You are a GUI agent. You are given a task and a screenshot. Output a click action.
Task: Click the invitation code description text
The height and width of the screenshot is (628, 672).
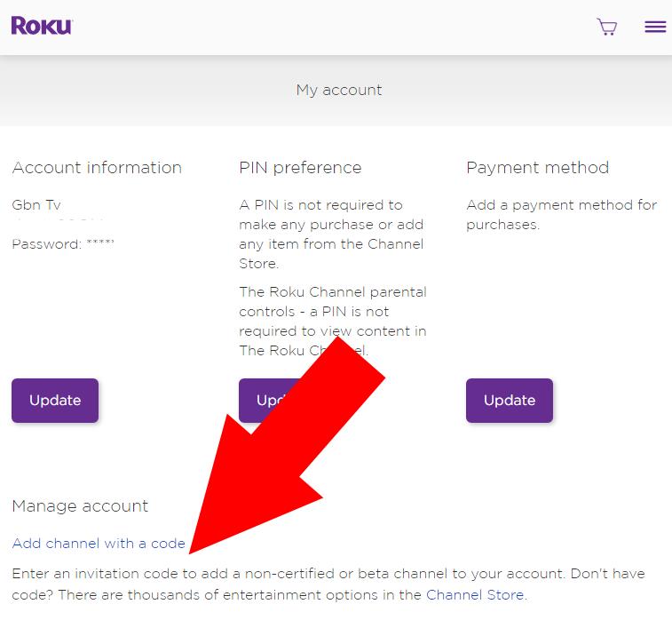(x=328, y=584)
